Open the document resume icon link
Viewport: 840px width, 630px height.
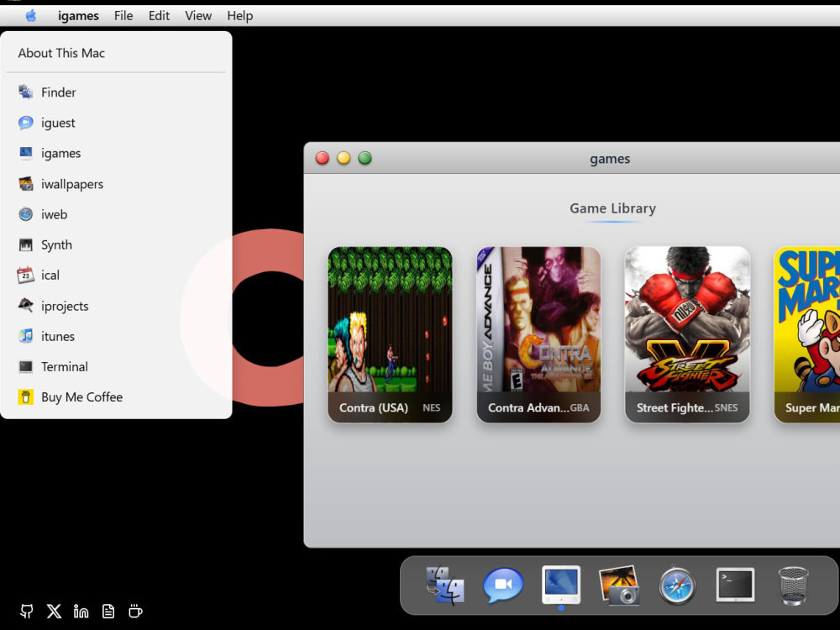[x=108, y=612]
